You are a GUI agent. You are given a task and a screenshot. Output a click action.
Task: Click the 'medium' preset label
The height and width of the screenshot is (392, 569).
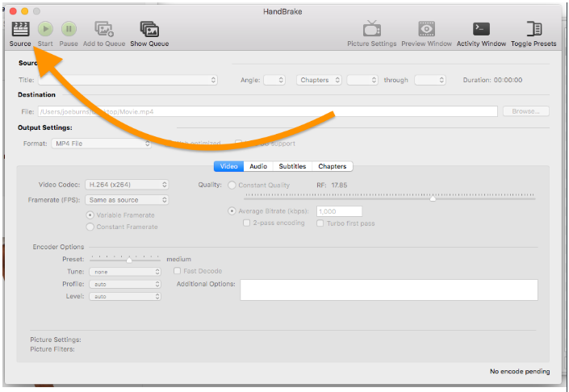point(178,259)
